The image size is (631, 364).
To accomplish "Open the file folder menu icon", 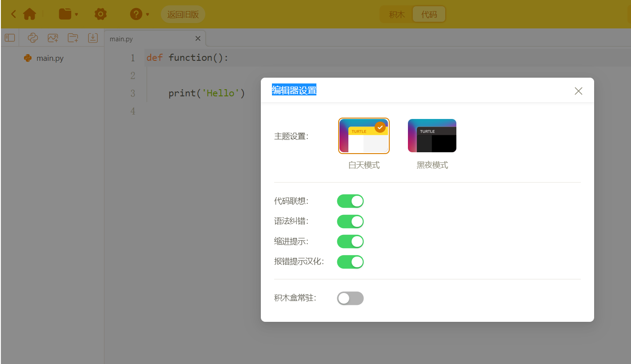I will [x=65, y=14].
